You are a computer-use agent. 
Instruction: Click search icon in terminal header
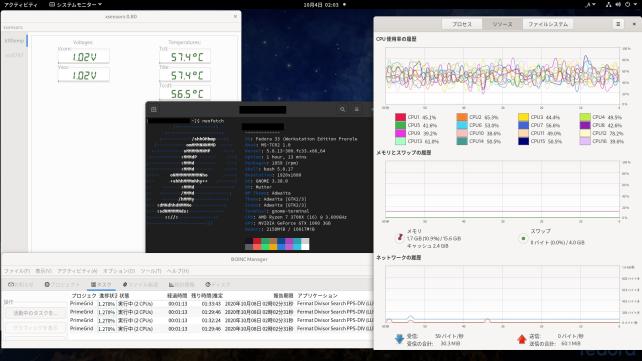(342, 109)
